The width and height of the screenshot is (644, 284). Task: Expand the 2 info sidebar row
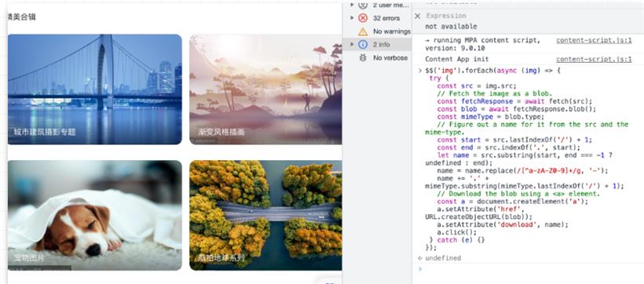352,44
